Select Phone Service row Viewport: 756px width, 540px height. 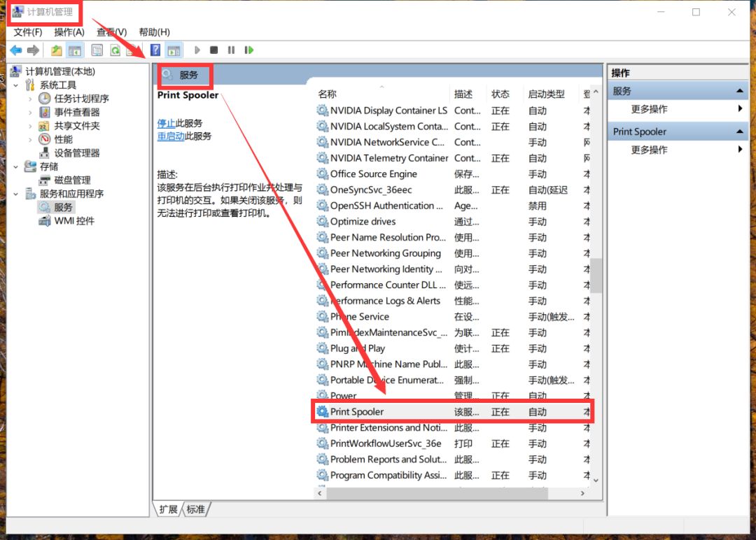pos(452,316)
